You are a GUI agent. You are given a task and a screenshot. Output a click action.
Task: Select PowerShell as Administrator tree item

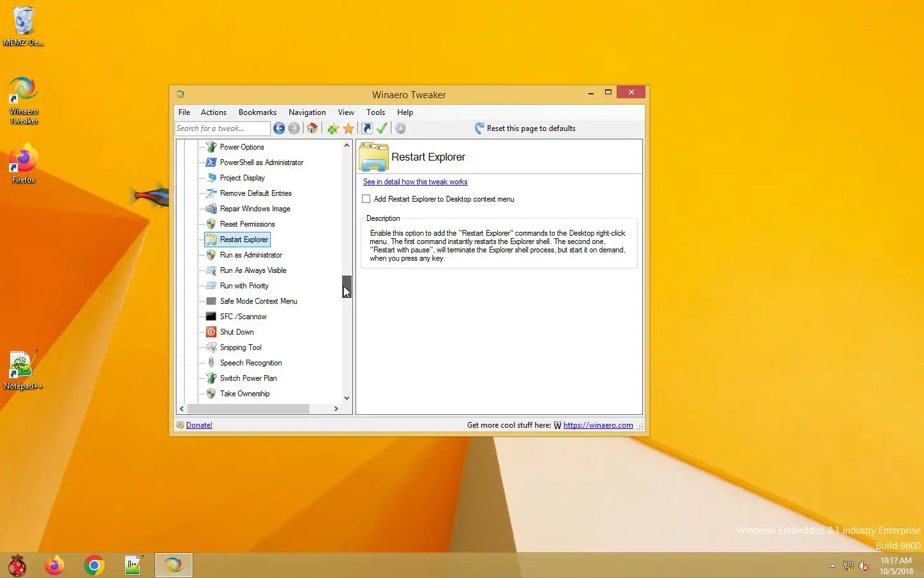click(262, 162)
